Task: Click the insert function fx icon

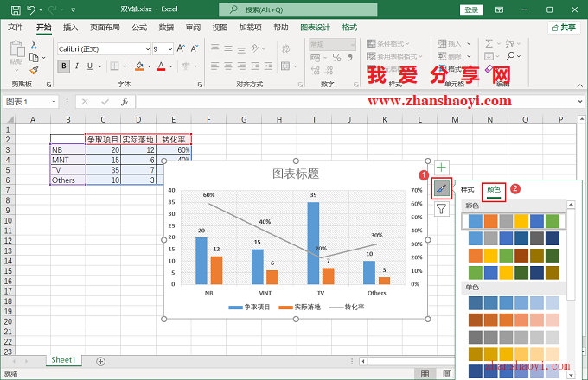Action: tap(125, 102)
